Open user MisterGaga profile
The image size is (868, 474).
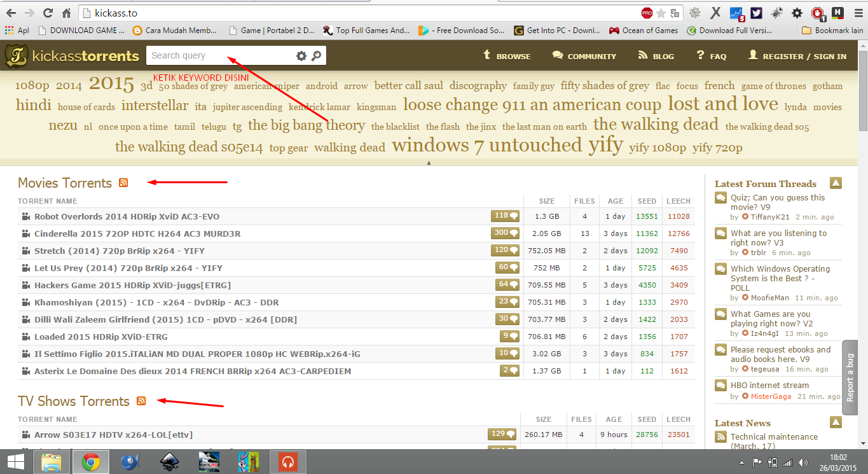pos(771,396)
